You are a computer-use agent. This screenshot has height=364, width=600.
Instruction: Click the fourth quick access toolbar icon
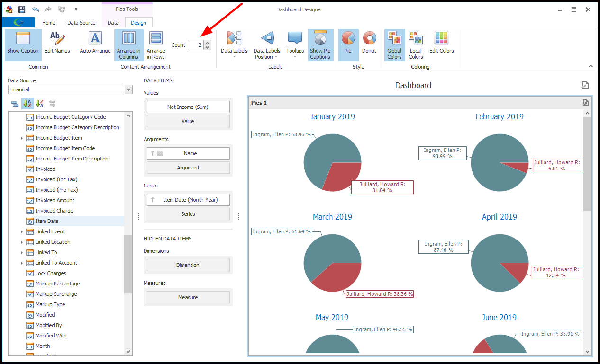click(x=61, y=9)
